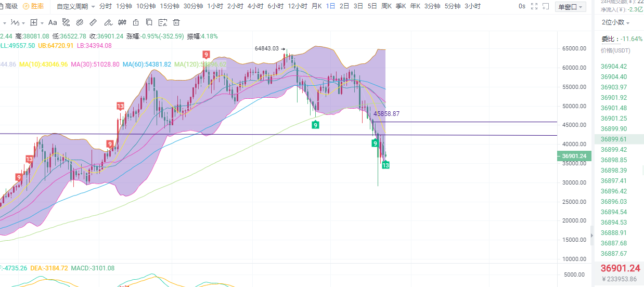The image size is (644, 287).
Task: Select the wave line drawing tool
Action: tap(15, 22)
